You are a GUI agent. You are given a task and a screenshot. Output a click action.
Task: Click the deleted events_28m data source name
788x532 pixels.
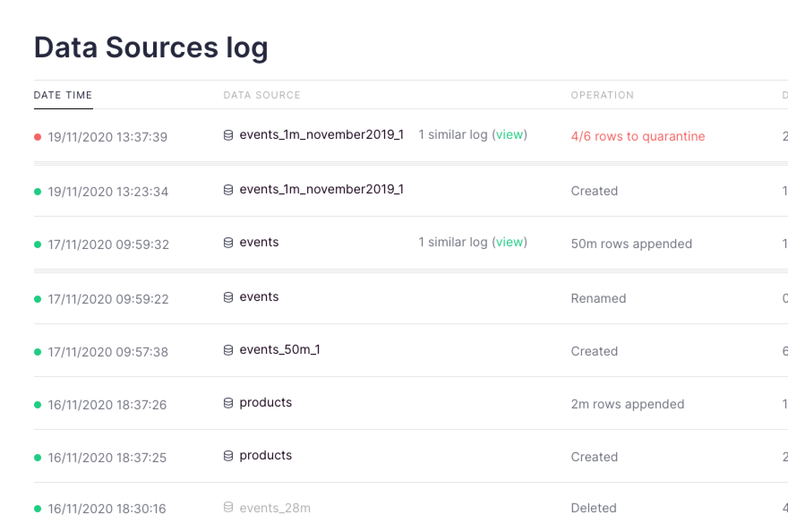tap(275, 508)
